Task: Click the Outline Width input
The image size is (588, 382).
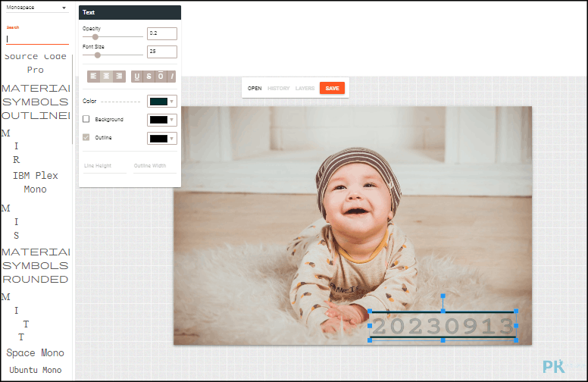Action: click(155, 166)
